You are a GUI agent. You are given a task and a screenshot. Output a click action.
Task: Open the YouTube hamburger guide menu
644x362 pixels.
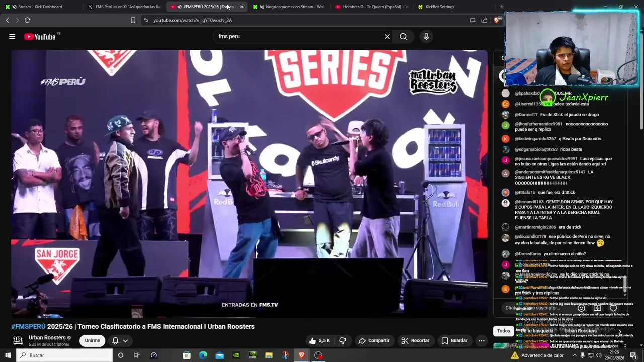point(12,37)
